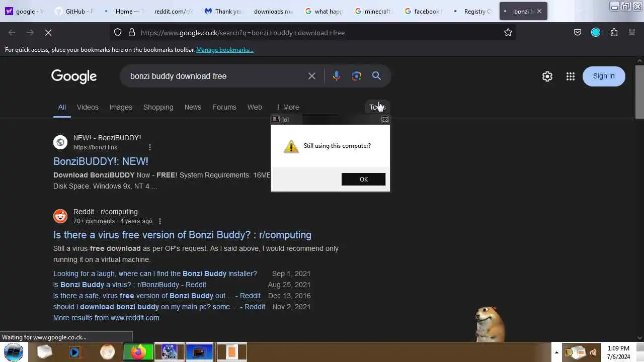Viewport: 644px width, 362px height.
Task: Switch to the 'Thank you' browser tab
Action: click(x=223, y=11)
